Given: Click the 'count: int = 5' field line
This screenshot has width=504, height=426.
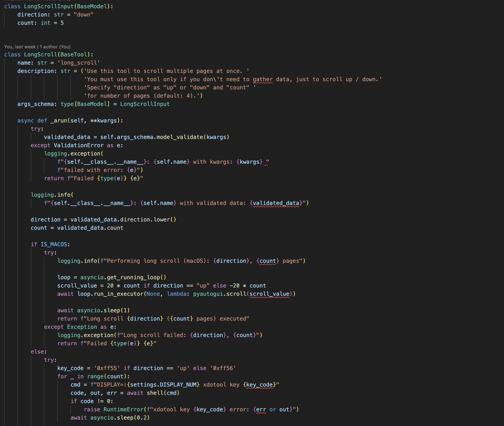Looking at the screenshot, I should tap(41, 23).
